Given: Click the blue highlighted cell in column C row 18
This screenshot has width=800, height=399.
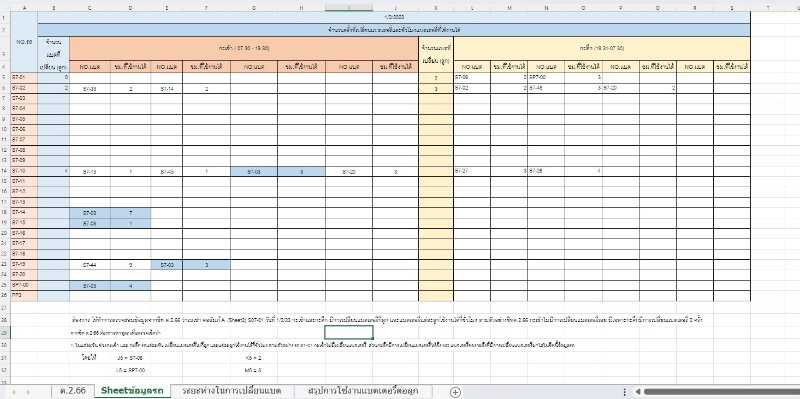Looking at the screenshot, I should (90, 212).
